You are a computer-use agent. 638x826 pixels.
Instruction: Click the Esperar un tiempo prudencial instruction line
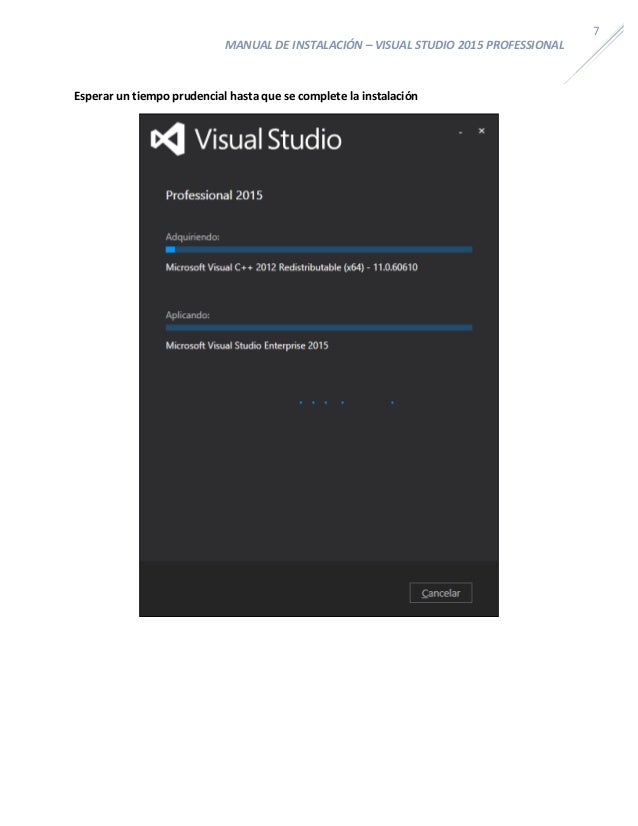coord(246,96)
